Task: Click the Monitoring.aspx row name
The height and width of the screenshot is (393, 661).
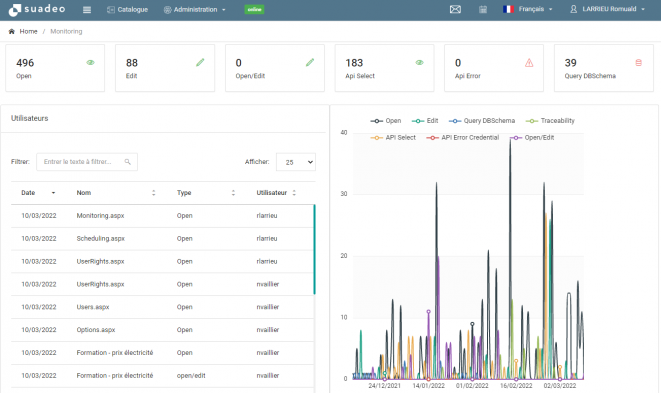Action: pos(100,215)
